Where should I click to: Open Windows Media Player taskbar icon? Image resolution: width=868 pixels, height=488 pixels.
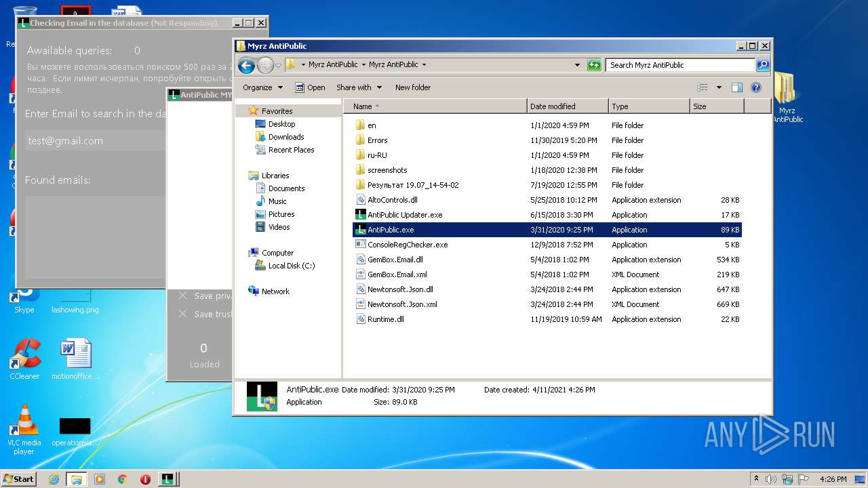click(x=100, y=479)
